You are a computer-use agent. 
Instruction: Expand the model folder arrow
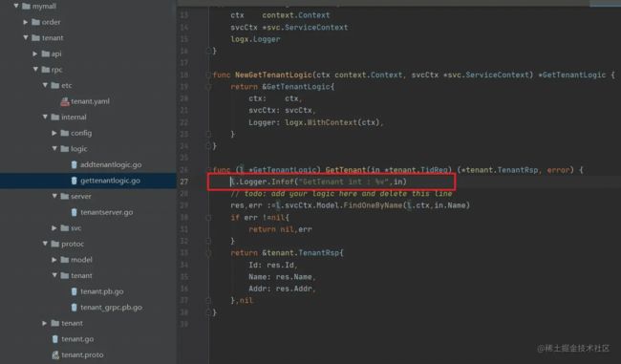coord(54,260)
